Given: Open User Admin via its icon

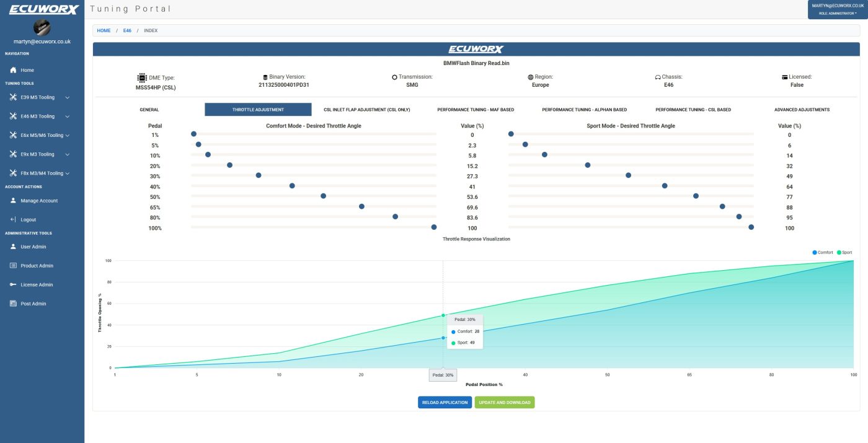Looking at the screenshot, I should [x=14, y=247].
